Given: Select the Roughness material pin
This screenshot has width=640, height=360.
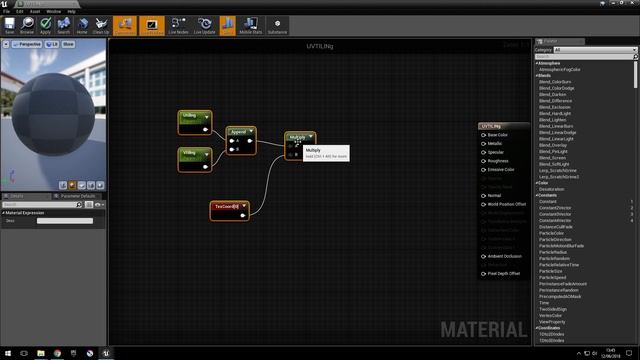Looking at the screenshot, I should pos(483,161).
